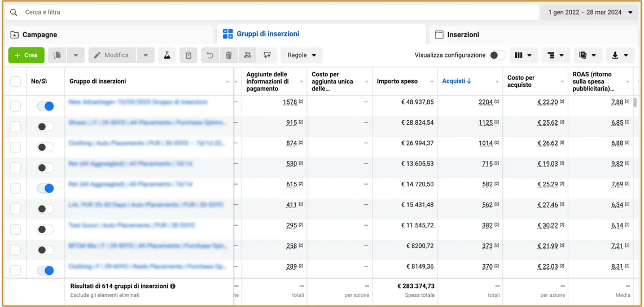Tick the checkbox of the € 15.431,48 row
This screenshot has height=307, width=644.
[15, 209]
